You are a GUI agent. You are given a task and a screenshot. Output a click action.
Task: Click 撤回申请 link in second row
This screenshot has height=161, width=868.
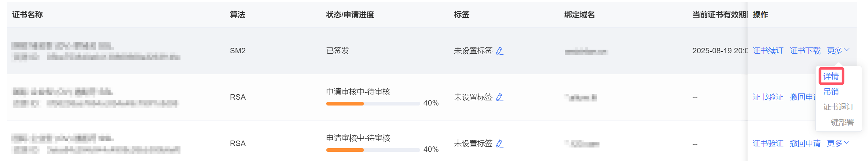[802, 97]
